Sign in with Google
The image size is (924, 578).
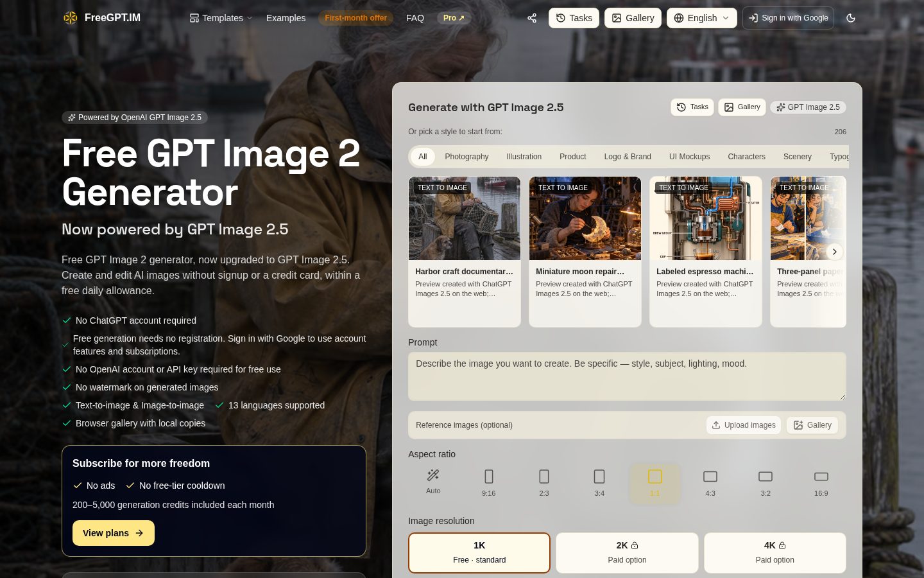click(x=788, y=18)
